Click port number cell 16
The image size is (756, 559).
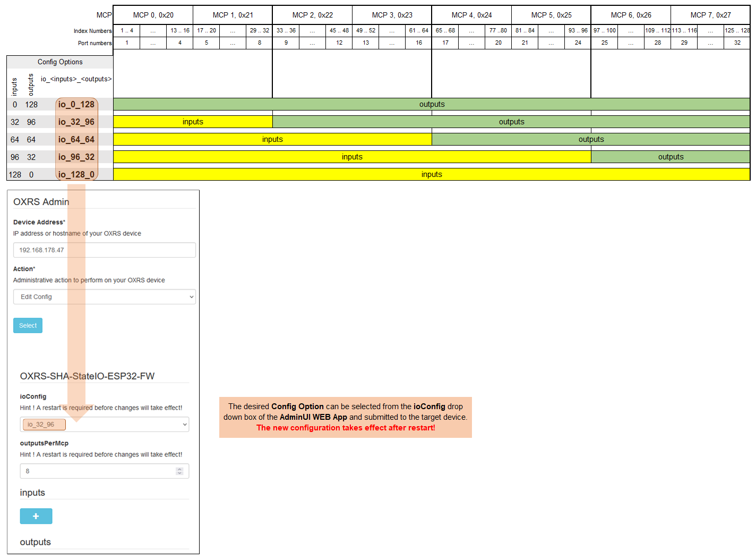click(419, 43)
